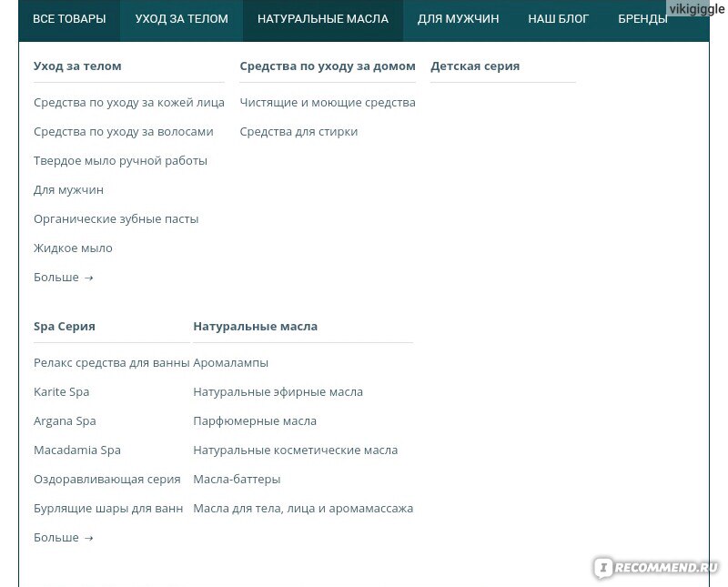Open Органические зубные пасты

coord(116,219)
